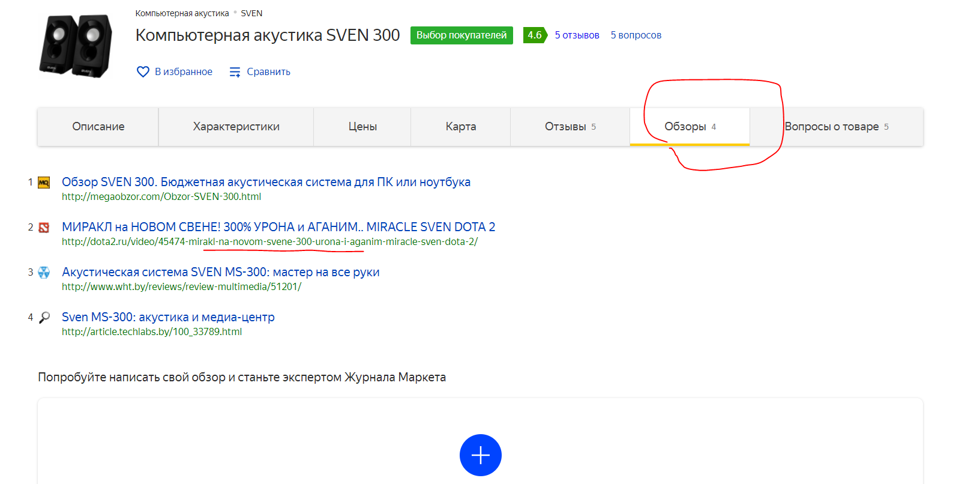Click the '5 вопросов' link in header

[x=636, y=35]
